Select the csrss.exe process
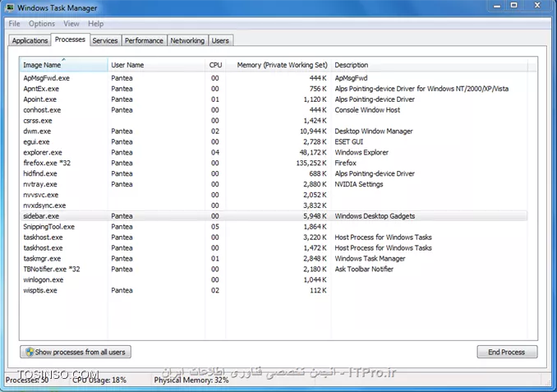 [274, 121]
